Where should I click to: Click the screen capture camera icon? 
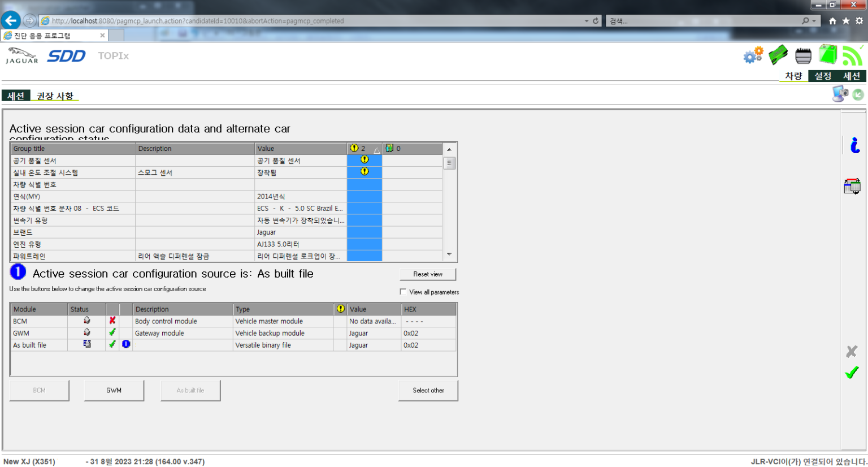click(840, 94)
